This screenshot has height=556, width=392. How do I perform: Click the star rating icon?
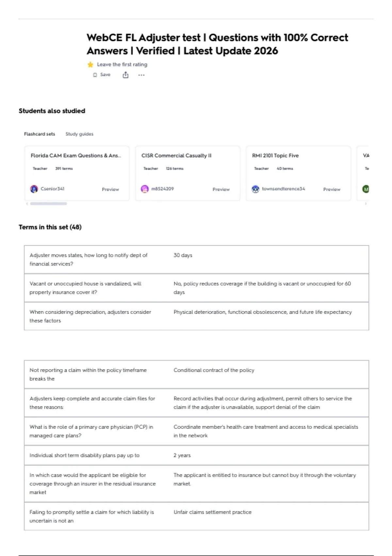[x=90, y=65]
